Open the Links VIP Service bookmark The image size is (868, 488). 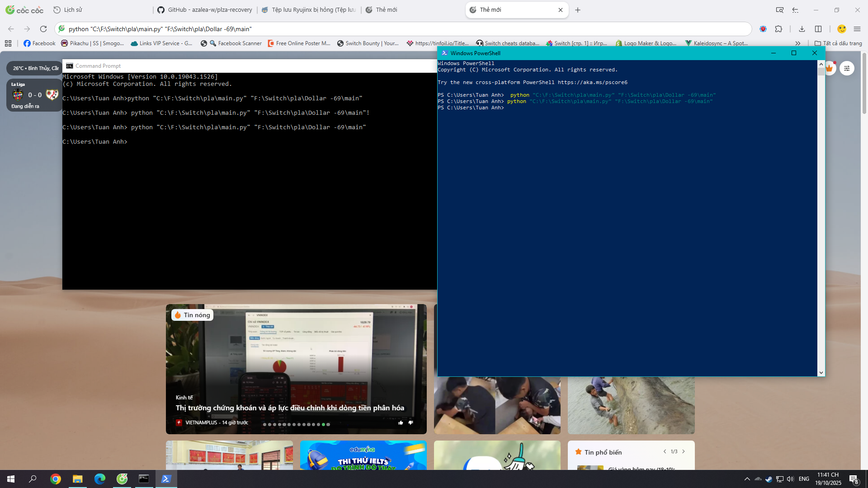point(161,43)
